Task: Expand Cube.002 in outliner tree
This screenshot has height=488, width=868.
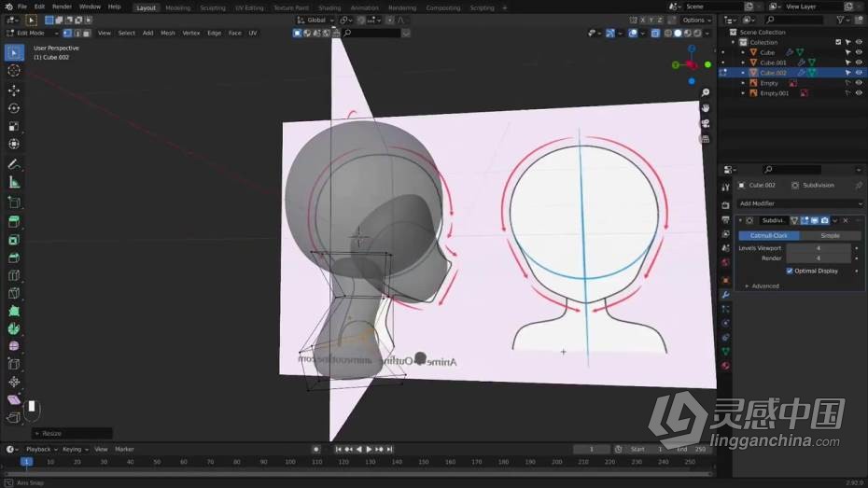Action: coord(743,73)
